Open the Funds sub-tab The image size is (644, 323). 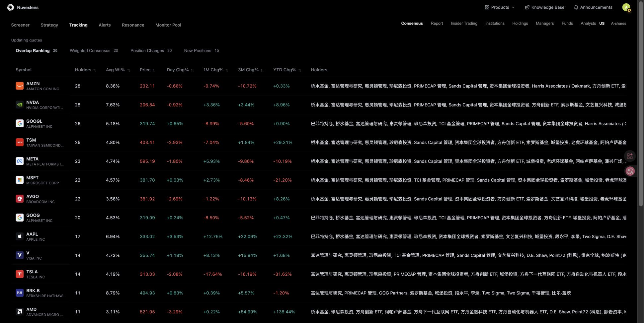pos(567,24)
